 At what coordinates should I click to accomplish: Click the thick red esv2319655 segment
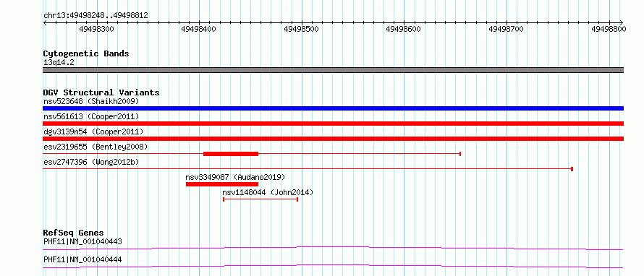[x=231, y=154]
